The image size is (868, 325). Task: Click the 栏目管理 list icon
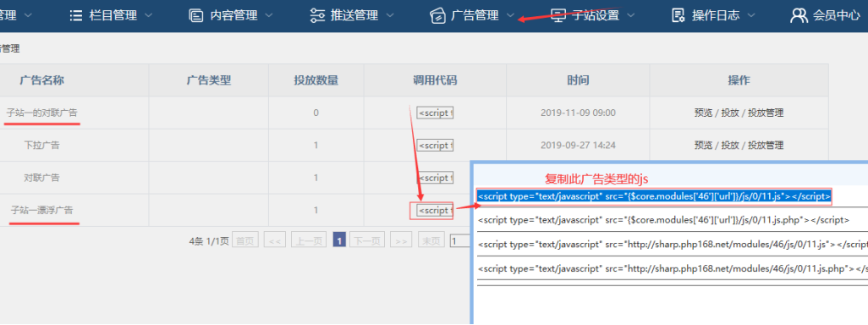pyautogui.click(x=76, y=15)
